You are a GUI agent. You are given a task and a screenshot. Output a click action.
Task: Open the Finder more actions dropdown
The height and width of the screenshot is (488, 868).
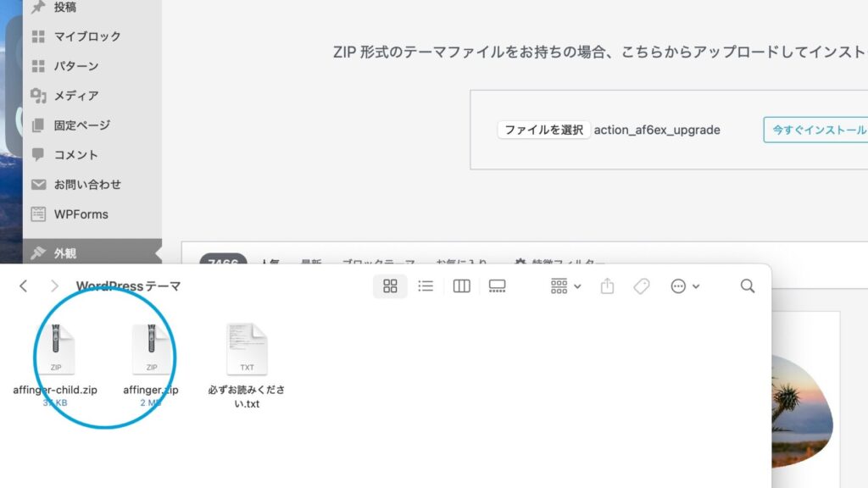tap(684, 286)
